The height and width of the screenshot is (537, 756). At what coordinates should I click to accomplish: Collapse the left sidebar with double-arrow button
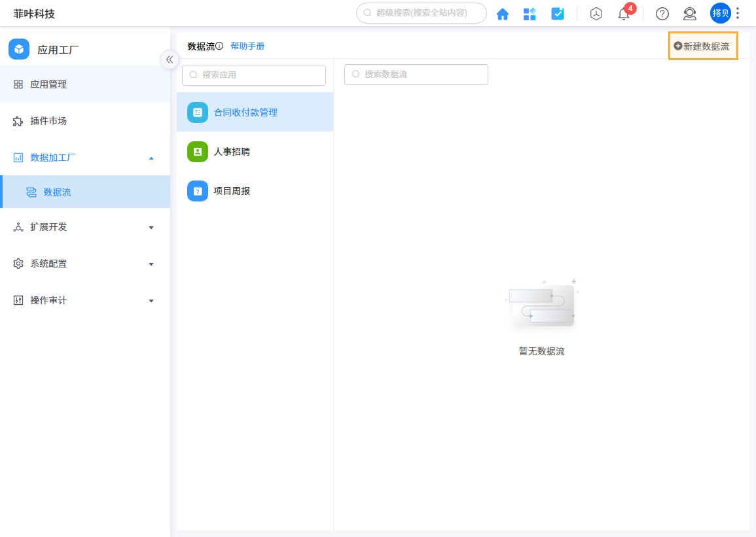tap(170, 60)
